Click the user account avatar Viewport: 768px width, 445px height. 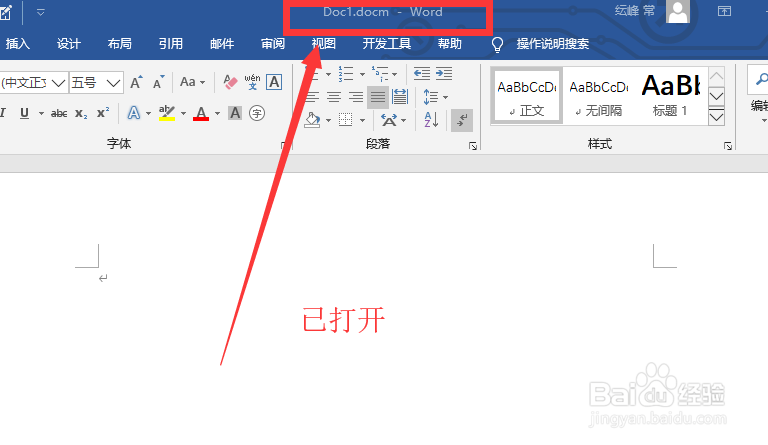pos(678,11)
